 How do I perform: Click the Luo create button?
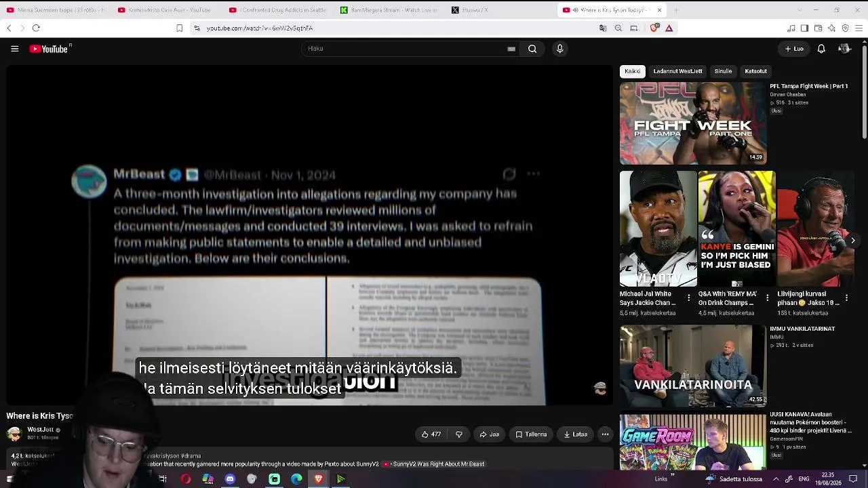point(794,49)
